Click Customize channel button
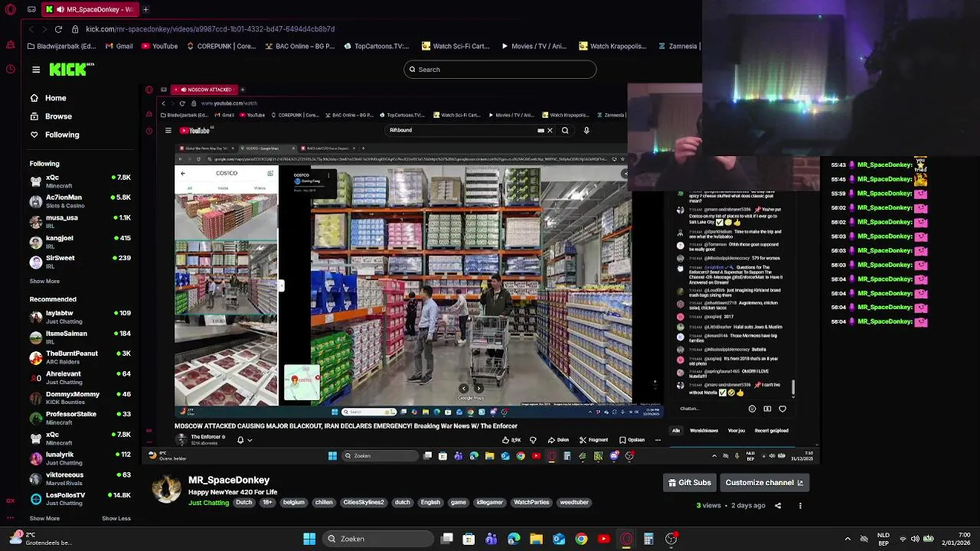The image size is (980, 551). click(764, 483)
